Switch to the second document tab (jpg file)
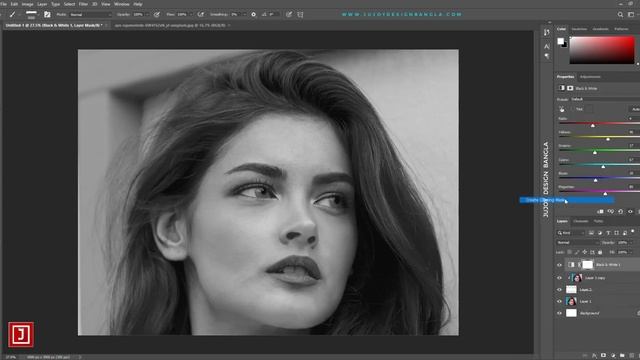Image resolution: width=640 pixels, height=360 pixels. coord(170,25)
